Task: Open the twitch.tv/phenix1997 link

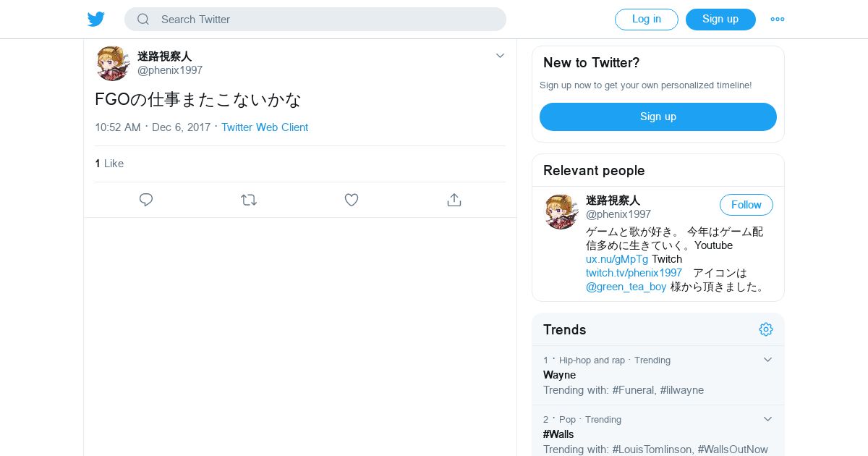Action: (634, 273)
